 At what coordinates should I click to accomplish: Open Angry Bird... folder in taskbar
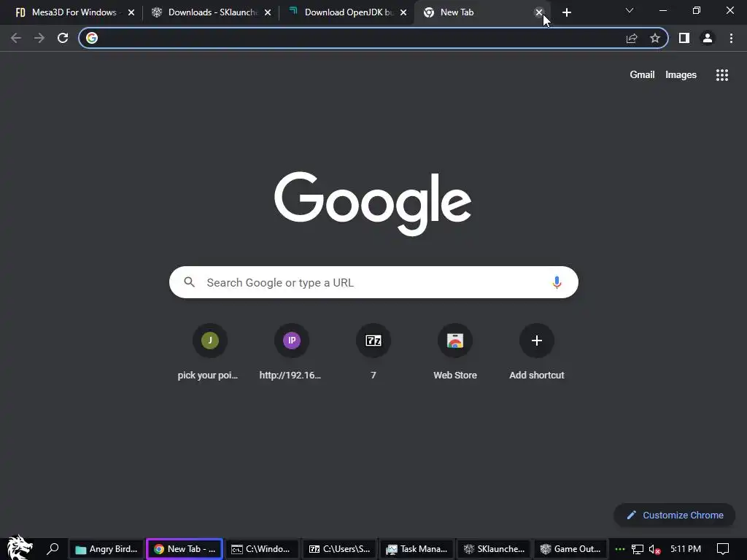[106, 549]
